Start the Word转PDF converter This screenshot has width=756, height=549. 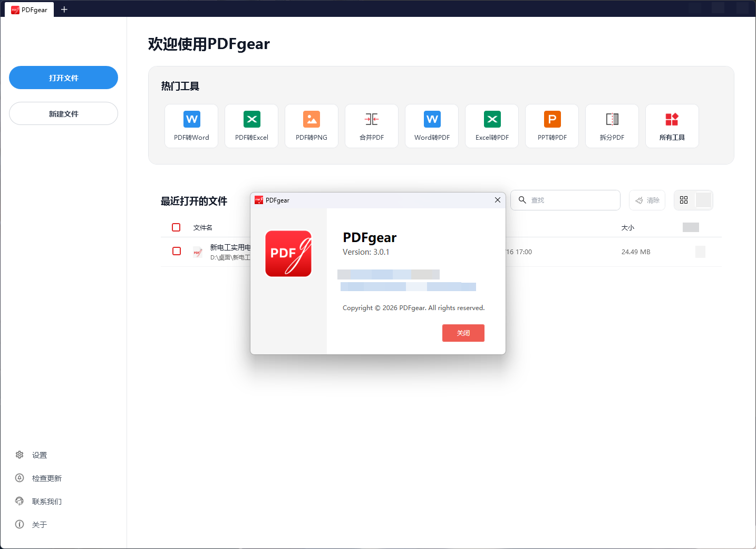[432, 126]
